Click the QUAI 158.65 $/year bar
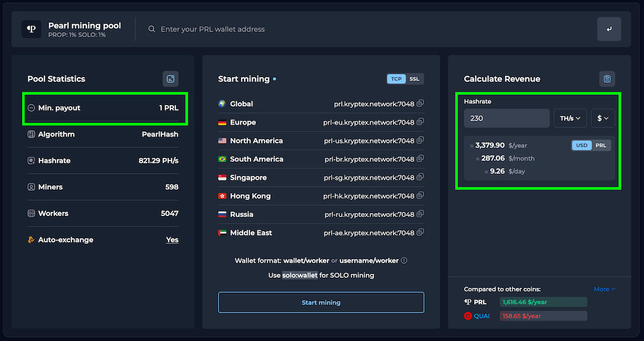 point(543,316)
